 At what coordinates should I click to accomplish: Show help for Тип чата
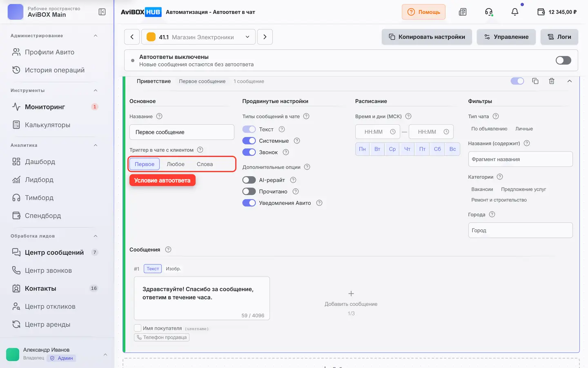pyautogui.click(x=496, y=116)
